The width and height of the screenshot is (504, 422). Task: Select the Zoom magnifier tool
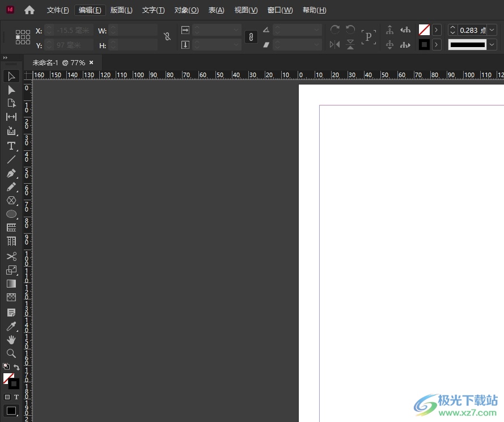click(x=11, y=353)
